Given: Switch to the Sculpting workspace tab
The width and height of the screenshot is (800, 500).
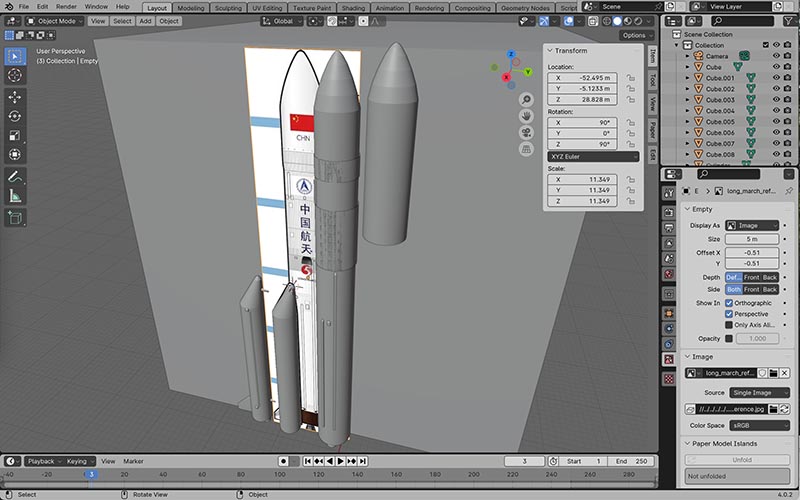Looking at the screenshot, I should (228, 7).
